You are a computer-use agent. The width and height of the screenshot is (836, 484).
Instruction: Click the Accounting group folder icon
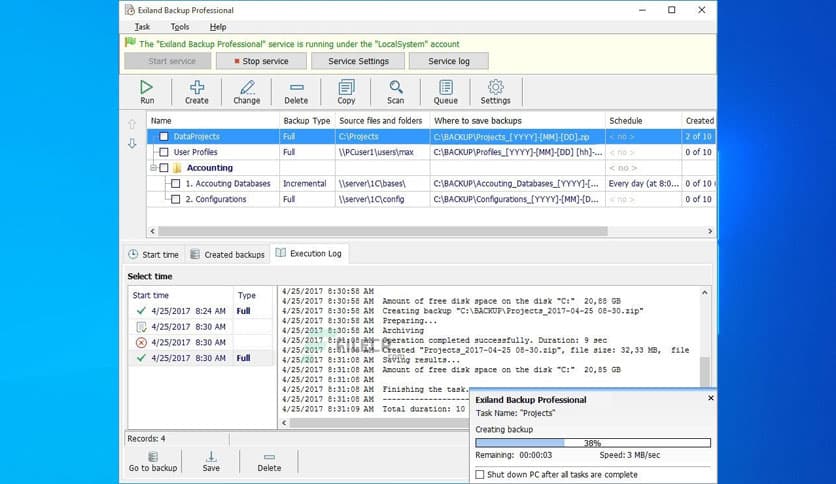tap(178, 168)
